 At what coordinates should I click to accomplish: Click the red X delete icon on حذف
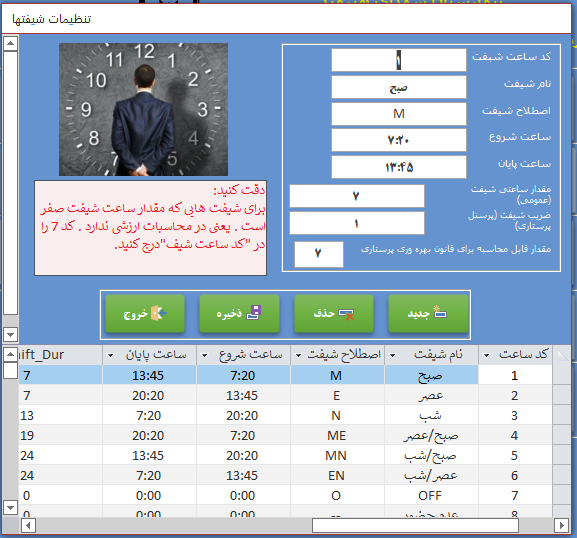coord(346,315)
